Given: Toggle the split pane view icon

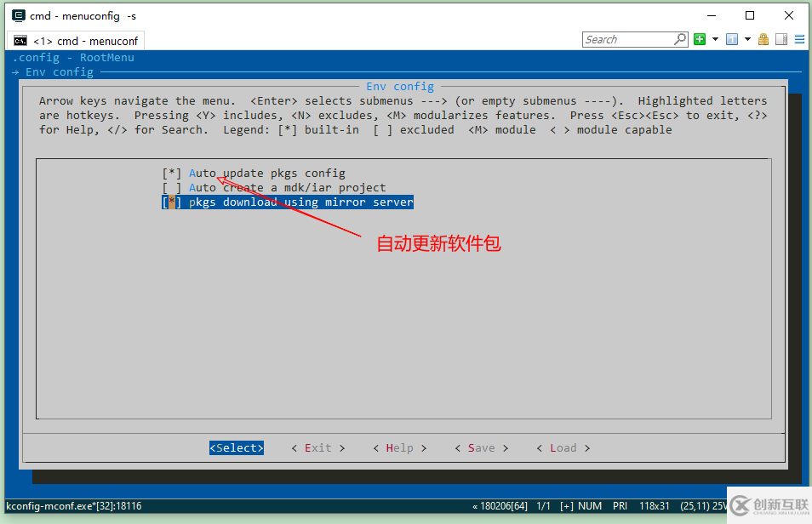Looking at the screenshot, I should 781,39.
